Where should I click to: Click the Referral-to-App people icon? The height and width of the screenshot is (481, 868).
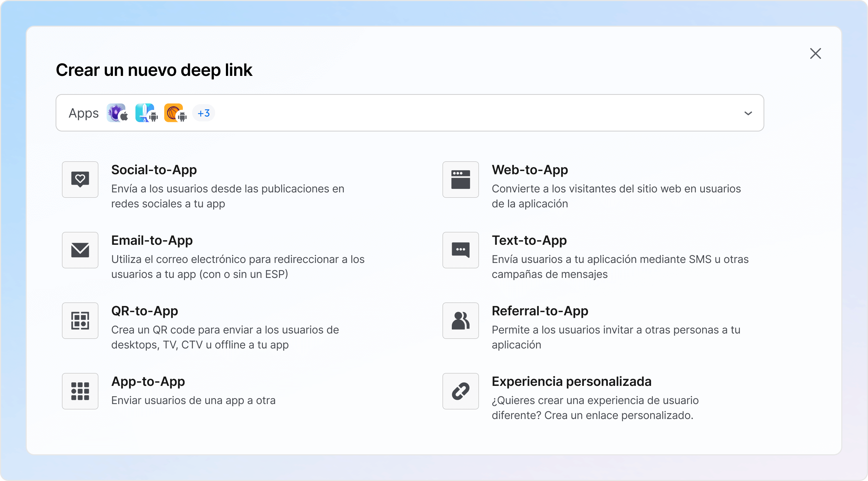click(x=460, y=321)
